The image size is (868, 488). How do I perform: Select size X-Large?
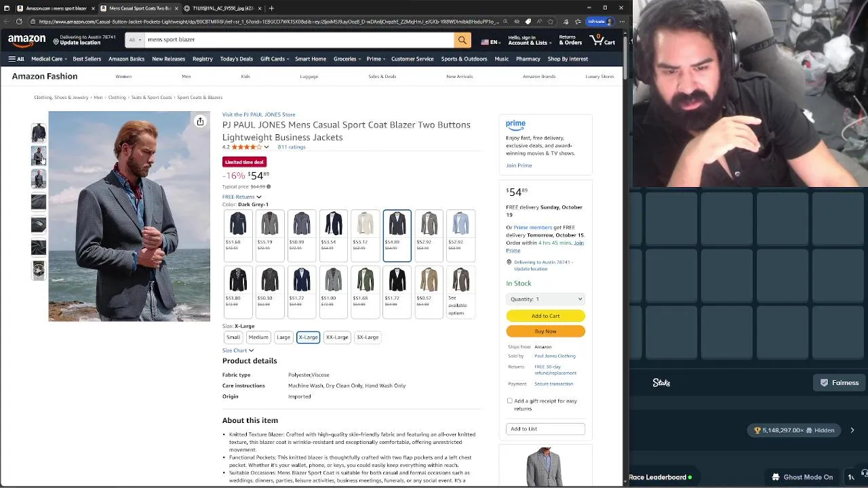pyautogui.click(x=308, y=337)
